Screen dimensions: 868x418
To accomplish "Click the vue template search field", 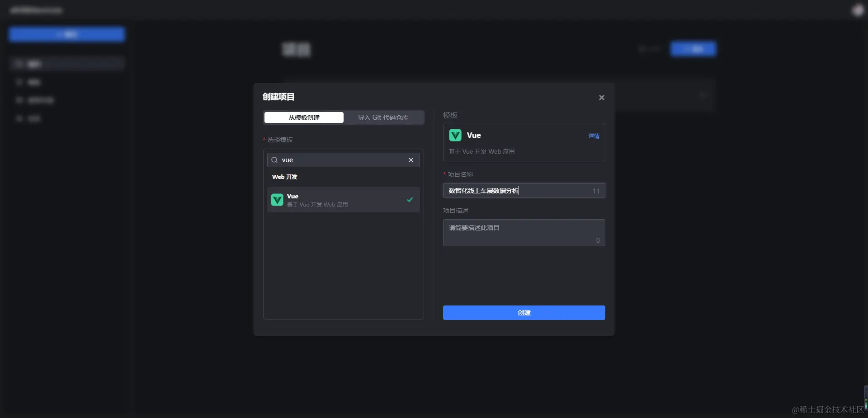I will (x=343, y=160).
